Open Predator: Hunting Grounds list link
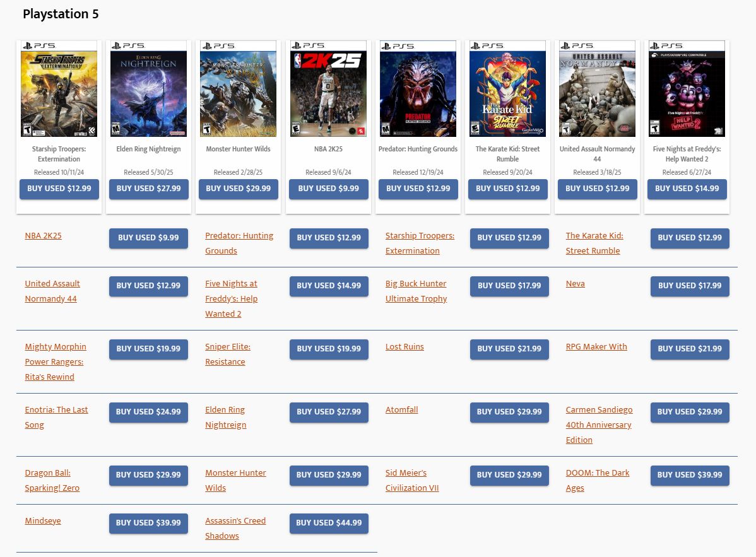756x557 pixels. click(x=239, y=243)
